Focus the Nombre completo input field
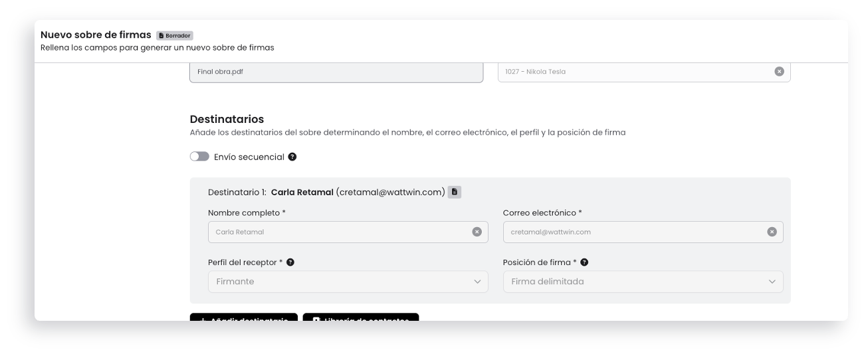 click(348, 232)
